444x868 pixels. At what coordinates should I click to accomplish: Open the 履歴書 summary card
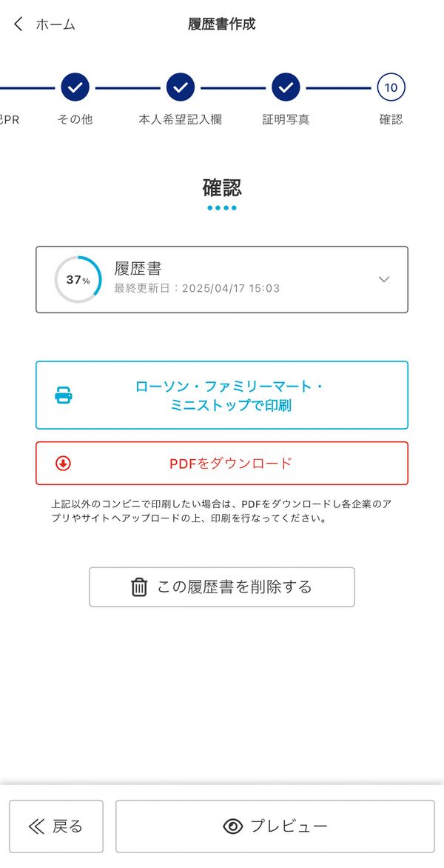[x=222, y=279]
